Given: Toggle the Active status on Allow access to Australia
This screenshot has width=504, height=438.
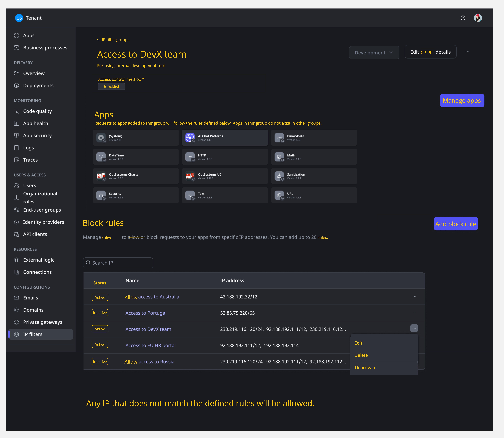Looking at the screenshot, I should [x=100, y=297].
